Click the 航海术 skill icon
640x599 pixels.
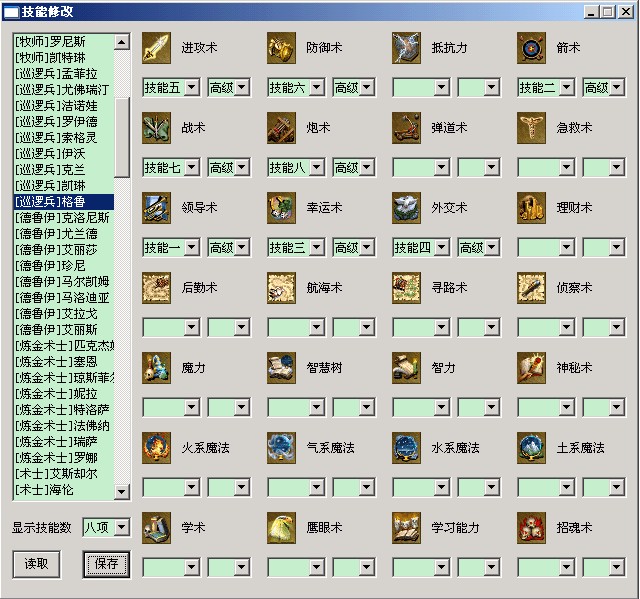click(x=281, y=288)
